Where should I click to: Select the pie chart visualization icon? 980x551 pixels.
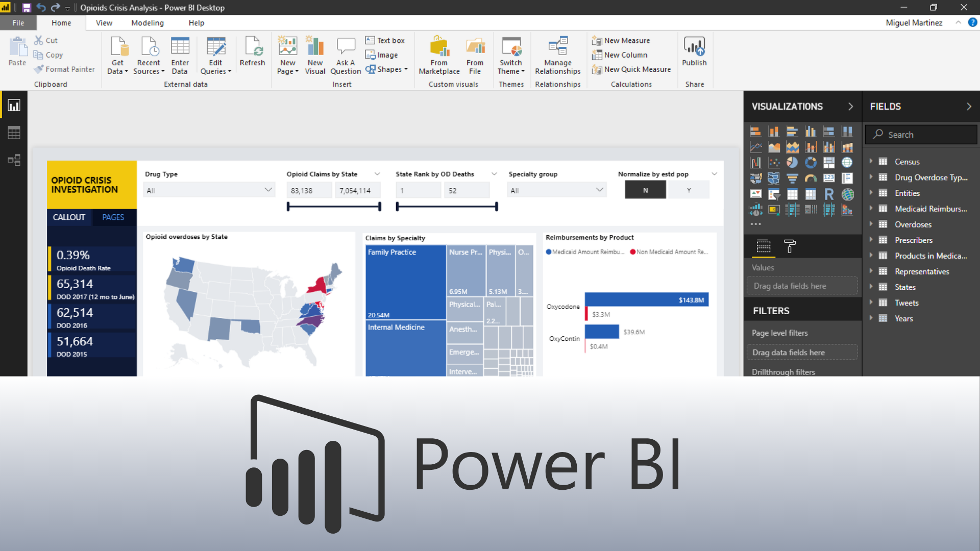[792, 162]
